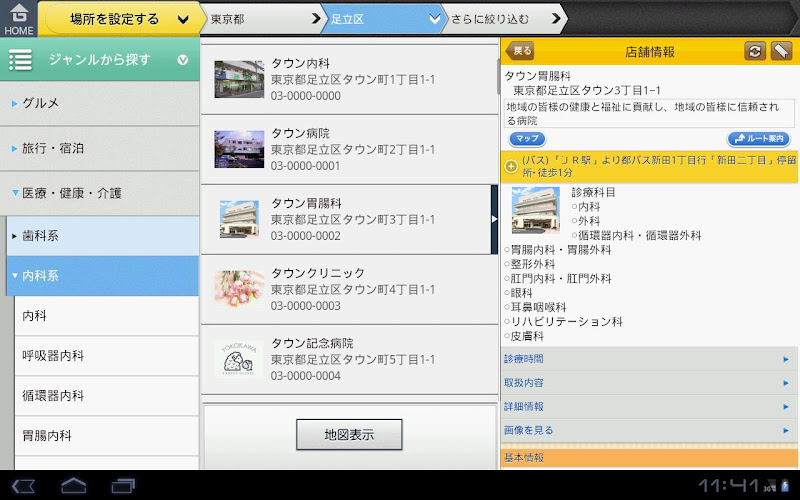This screenshot has height=500, width=800.
Task: Click the 戻る back button
Action: pyautogui.click(x=519, y=51)
